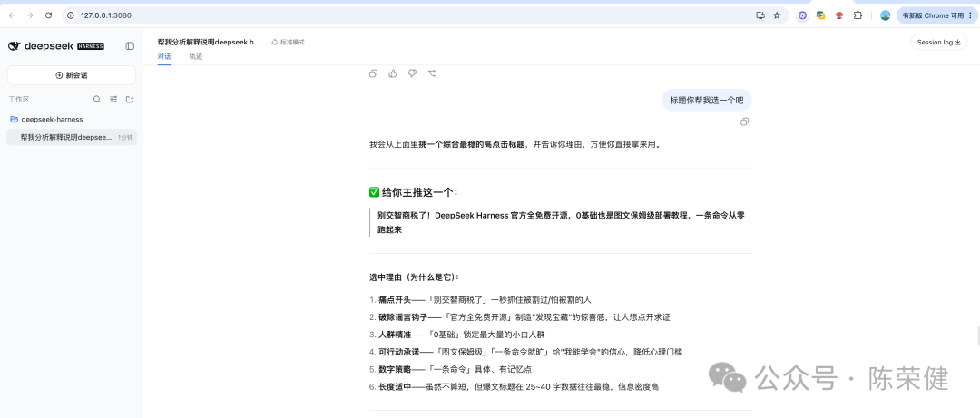The image size is (980, 418).
Task: Click the 工作区 section label
Action: click(19, 100)
